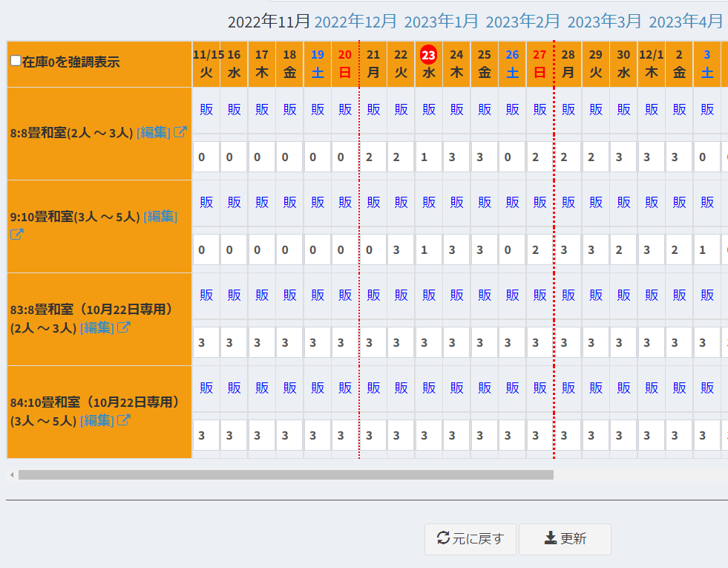The image size is (728, 568).
Task: Toggle 販 status for 83:8畳和室 on the 21st
Action: [373, 296]
